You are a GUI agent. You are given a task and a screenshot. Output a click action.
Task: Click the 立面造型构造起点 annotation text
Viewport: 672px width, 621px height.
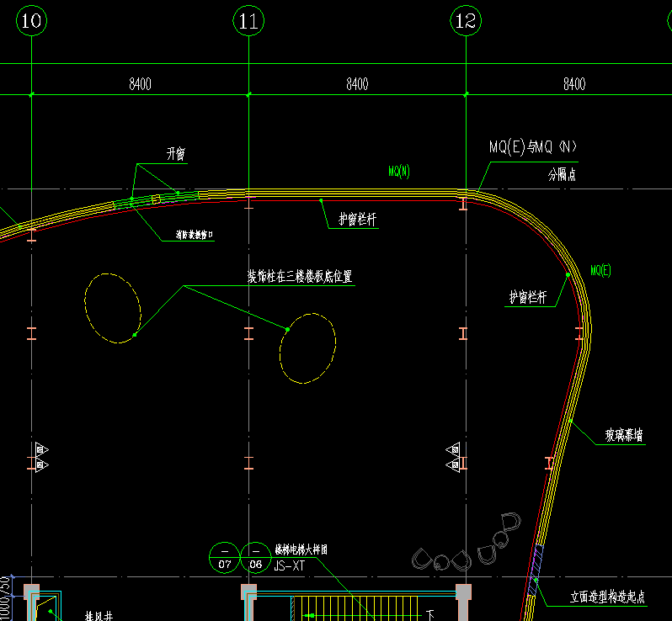click(608, 597)
